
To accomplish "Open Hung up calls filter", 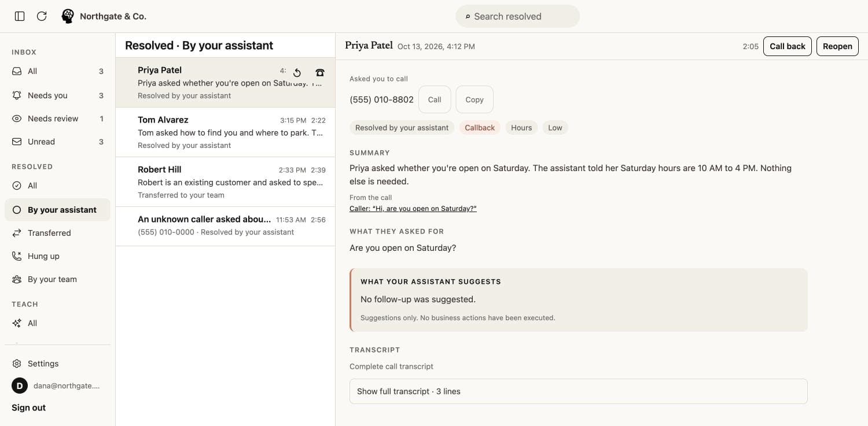I will point(57,256).
